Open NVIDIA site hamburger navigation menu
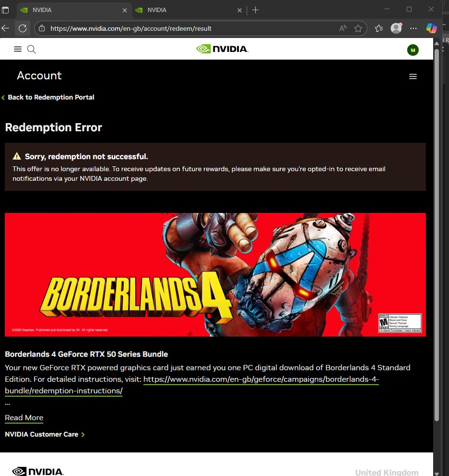The width and height of the screenshot is (449, 476). 18,49
